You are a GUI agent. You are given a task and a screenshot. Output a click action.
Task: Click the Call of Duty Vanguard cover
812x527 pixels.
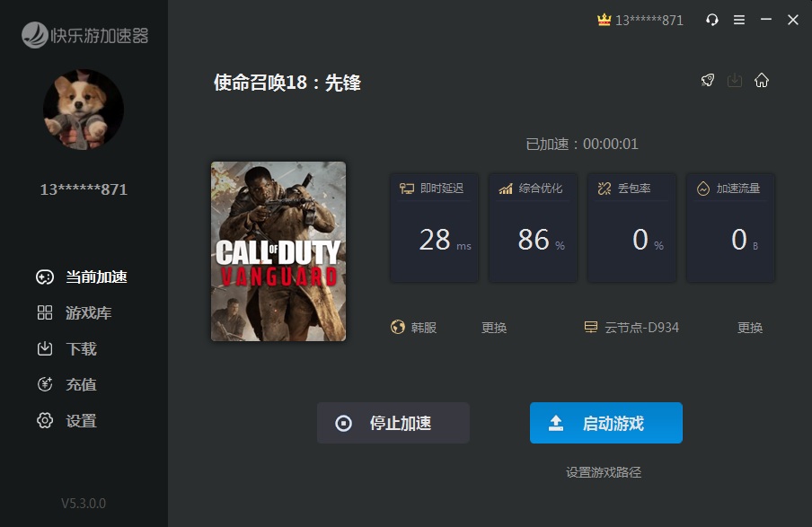coord(278,251)
